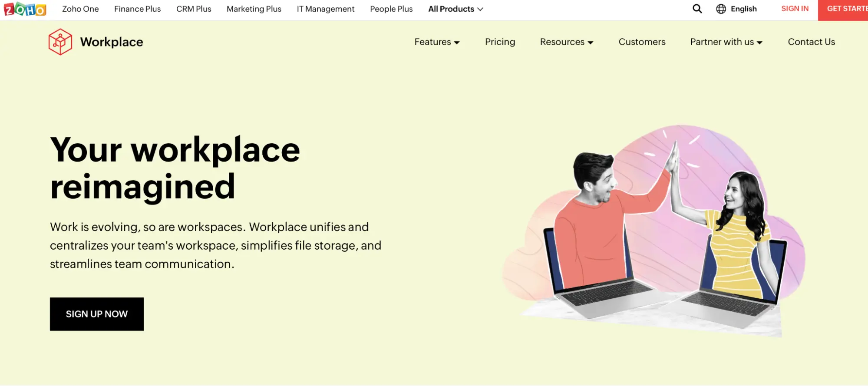Click the Contact Us link
This screenshot has height=386, width=868.
(811, 42)
